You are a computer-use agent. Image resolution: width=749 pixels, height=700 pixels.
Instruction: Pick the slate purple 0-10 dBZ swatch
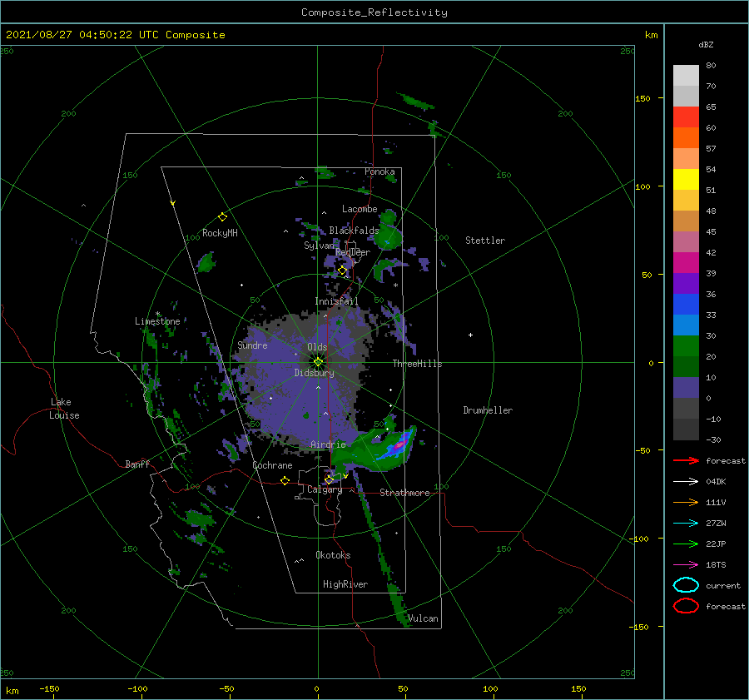coord(686,388)
